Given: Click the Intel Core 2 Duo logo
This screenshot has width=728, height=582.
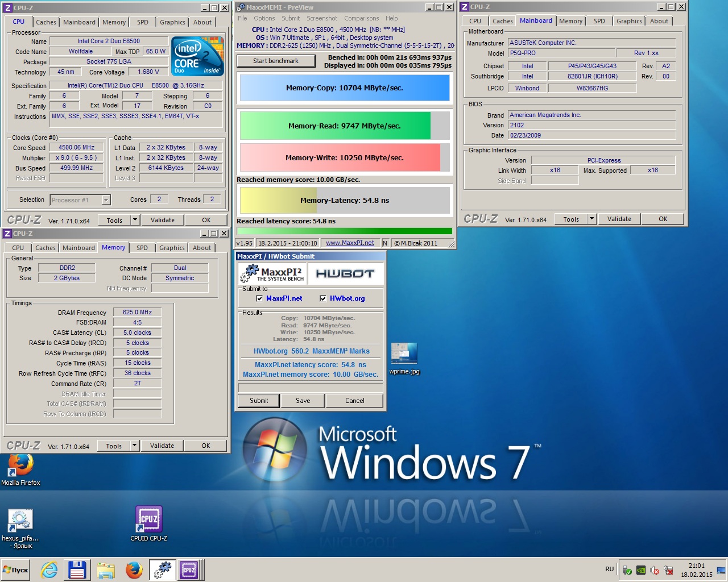Looking at the screenshot, I should (198, 56).
